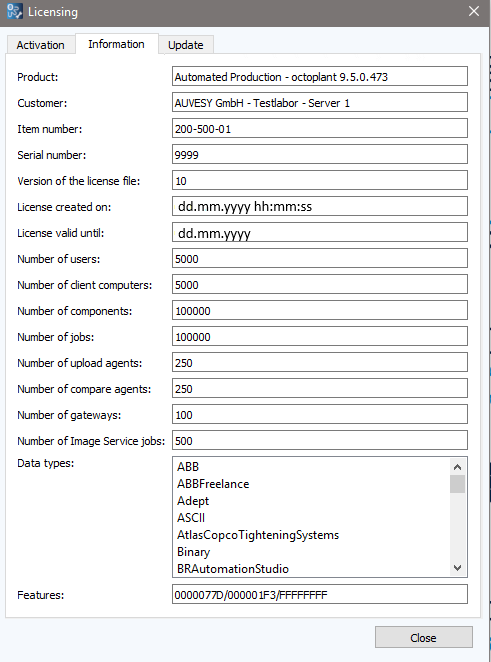This screenshot has height=662, width=491.
Task: Click the Close button
Action: click(423, 637)
